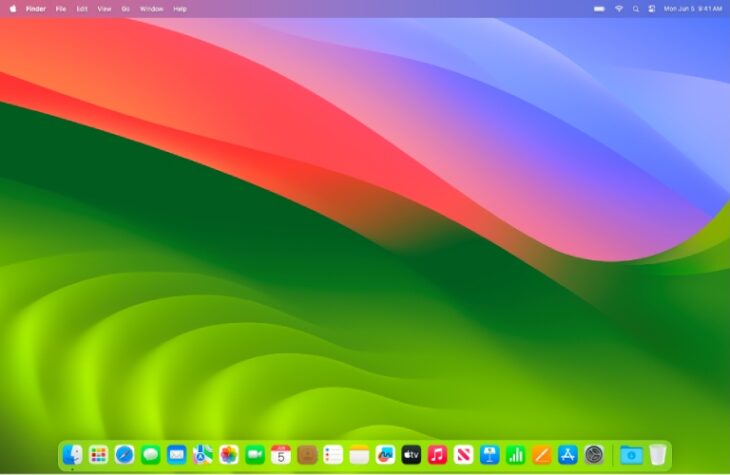Open the Mail app in Dock

tap(177, 455)
